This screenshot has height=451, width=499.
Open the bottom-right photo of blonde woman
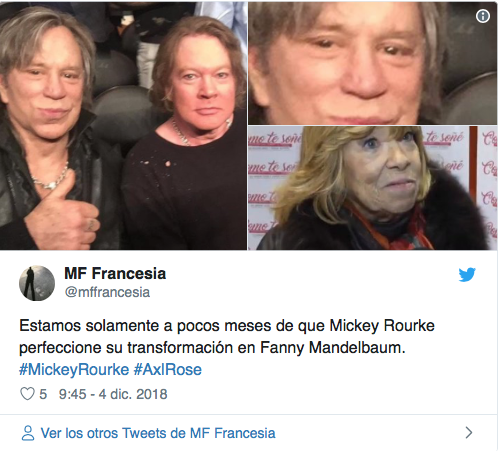tap(373, 188)
